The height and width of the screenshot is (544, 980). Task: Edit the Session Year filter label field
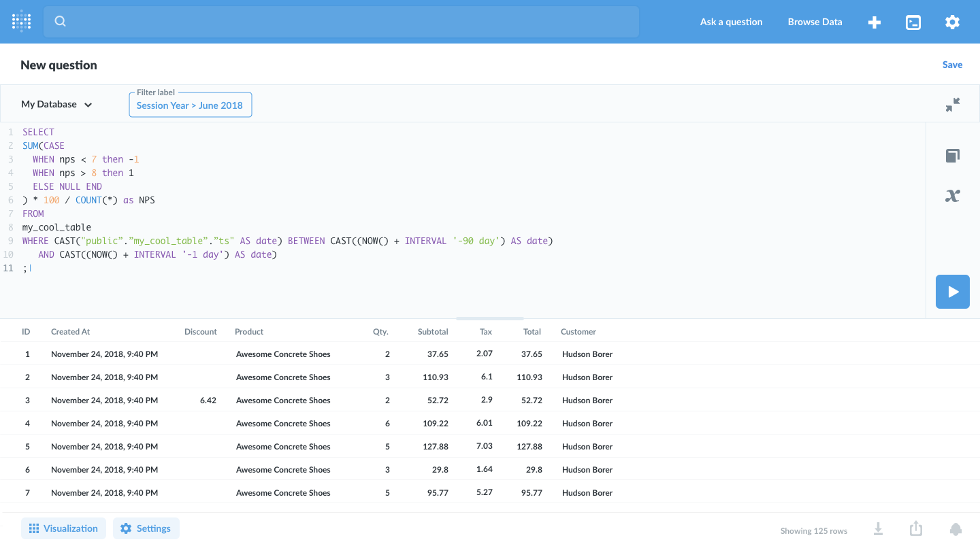click(190, 105)
